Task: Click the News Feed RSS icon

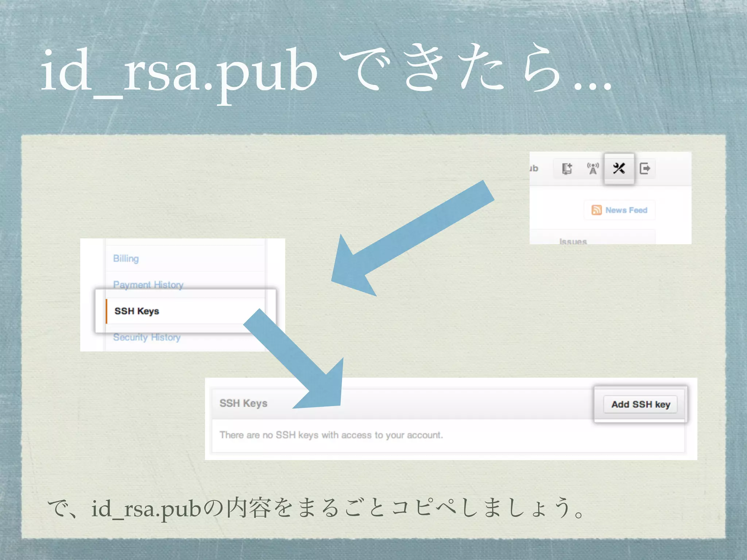Action: [x=596, y=210]
